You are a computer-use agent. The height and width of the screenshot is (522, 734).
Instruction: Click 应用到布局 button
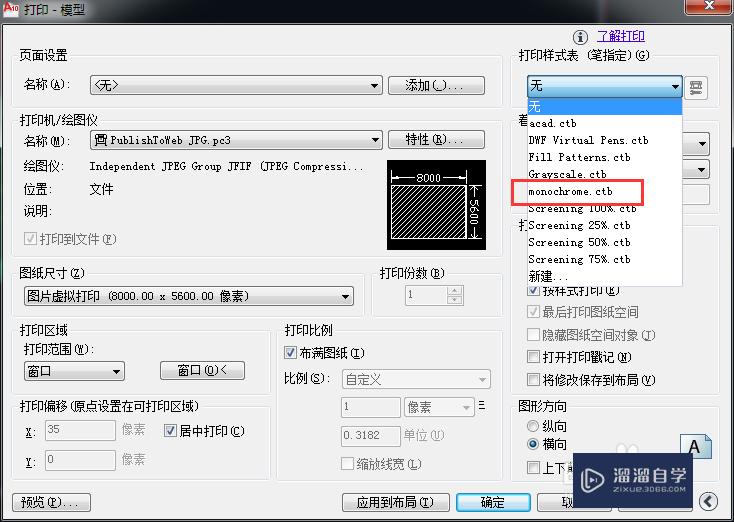pos(396,502)
